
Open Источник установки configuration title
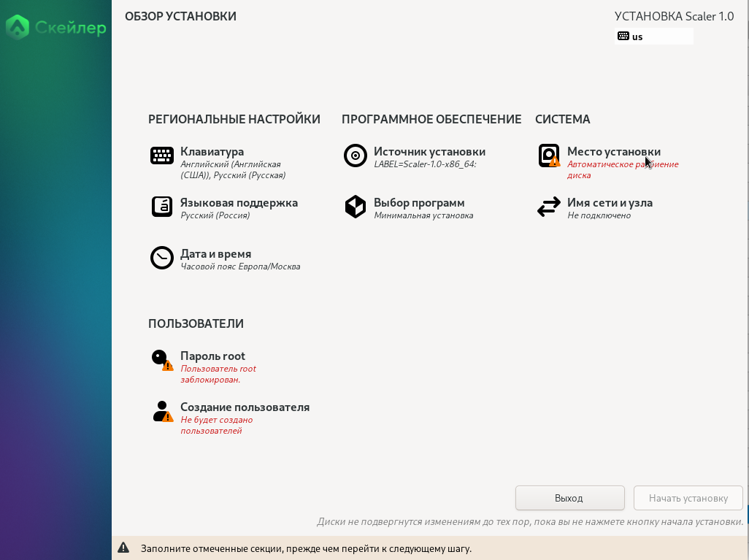pos(429,152)
